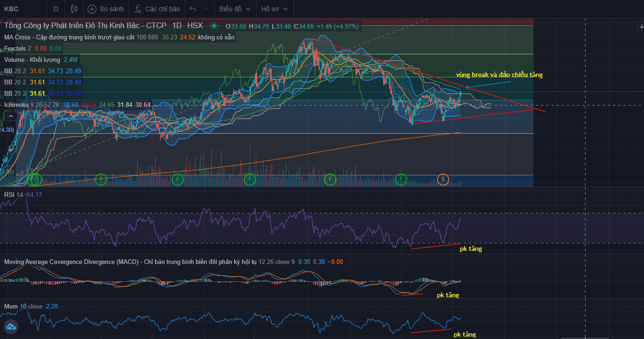644x339 pixels.
Task: Click the 'So sánh' compare plus icon
Action: pos(92,9)
